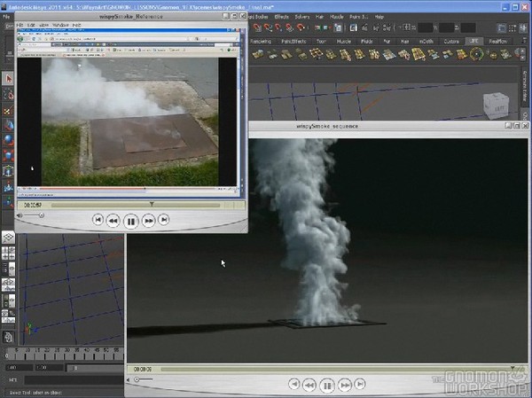Click the MEL command line input
This screenshot has width=532, height=398.
(x=74, y=380)
